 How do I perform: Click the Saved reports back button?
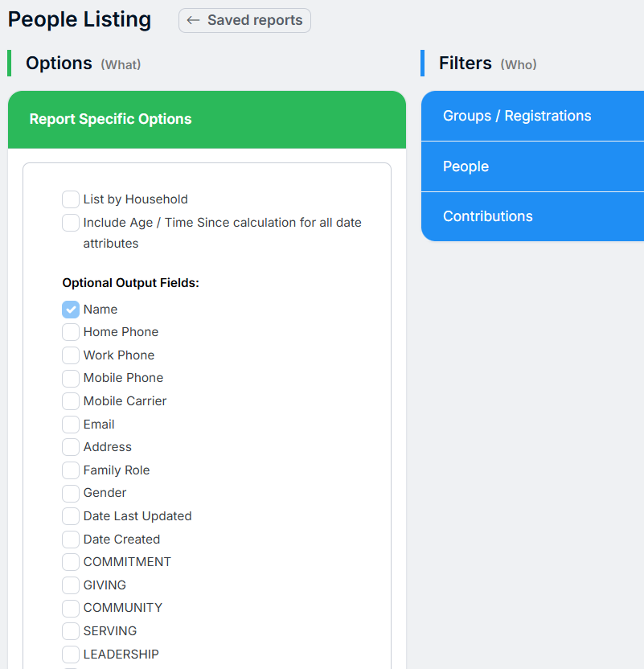(244, 21)
